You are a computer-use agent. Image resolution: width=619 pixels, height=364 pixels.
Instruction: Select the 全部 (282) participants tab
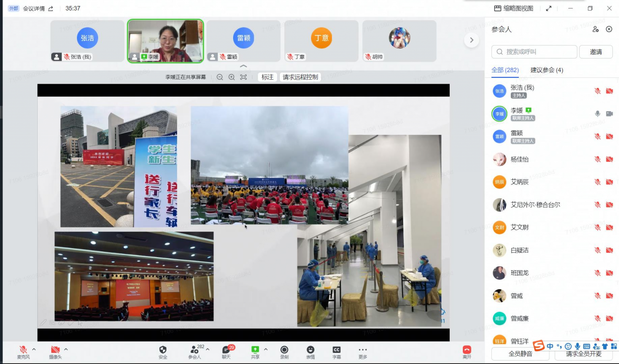pyautogui.click(x=505, y=70)
